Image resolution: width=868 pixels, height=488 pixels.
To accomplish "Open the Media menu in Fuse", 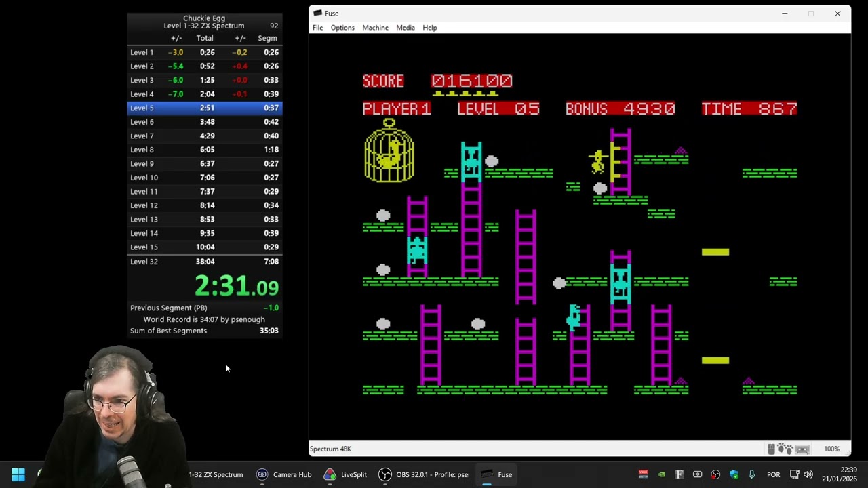I will (x=406, y=28).
